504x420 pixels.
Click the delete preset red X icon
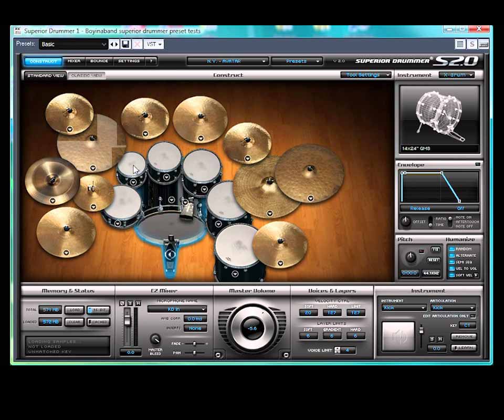click(137, 44)
